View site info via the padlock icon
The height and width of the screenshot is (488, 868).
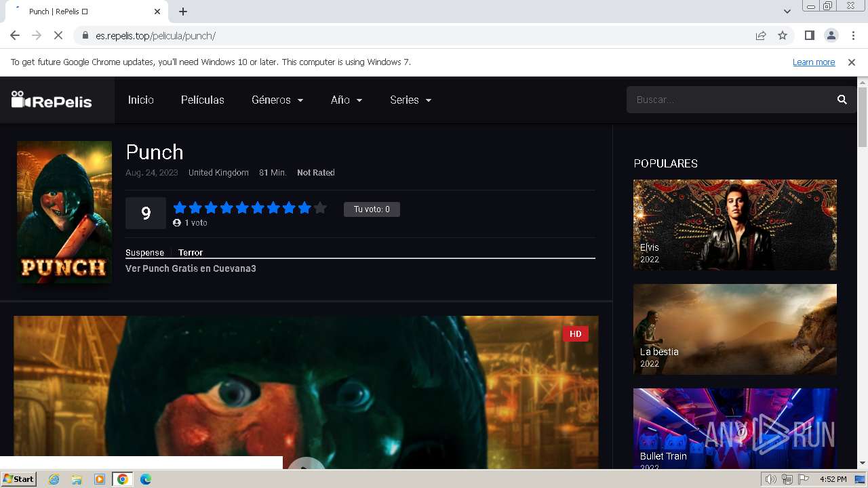[x=85, y=35]
